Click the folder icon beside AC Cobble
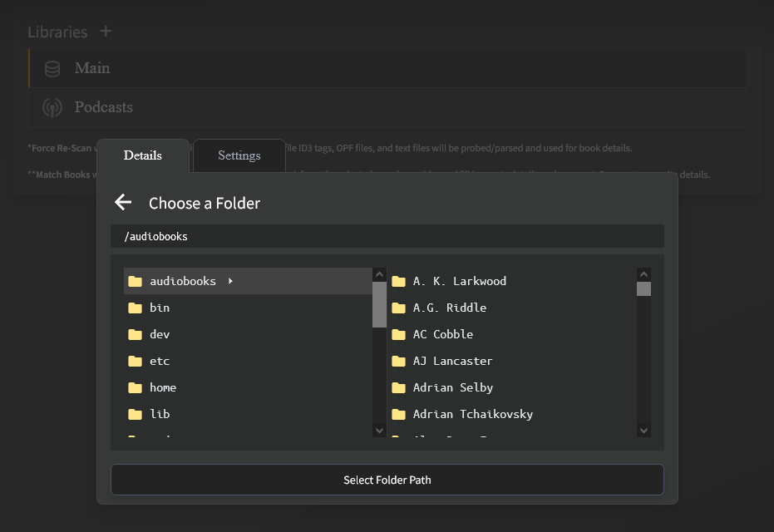This screenshot has height=532, width=774. pos(398,334)
